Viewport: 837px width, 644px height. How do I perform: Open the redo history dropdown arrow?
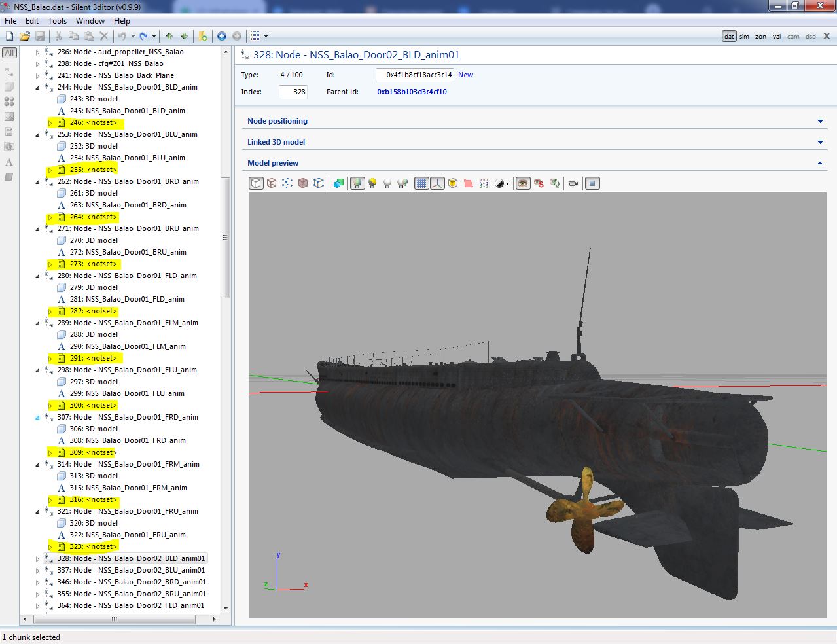154,36
